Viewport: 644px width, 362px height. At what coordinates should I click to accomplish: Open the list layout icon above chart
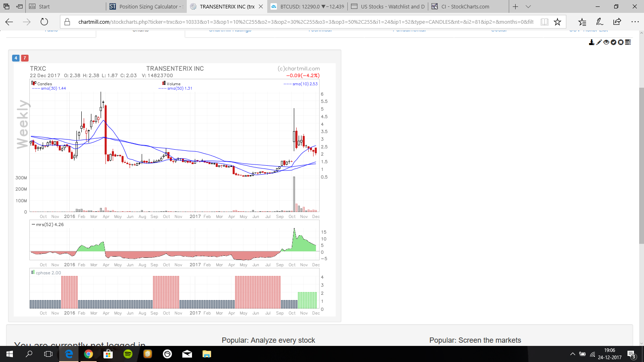click(x=628, y=42)
